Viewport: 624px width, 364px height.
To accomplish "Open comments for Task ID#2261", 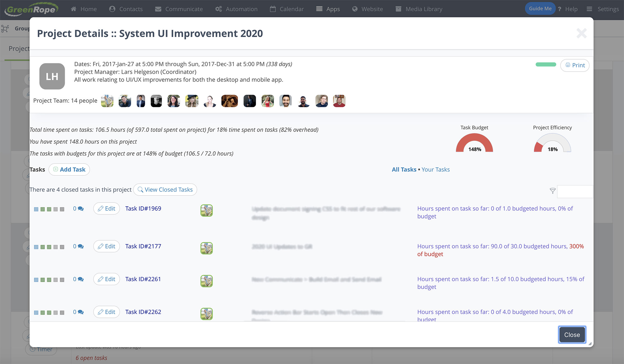I will [78, 279].
